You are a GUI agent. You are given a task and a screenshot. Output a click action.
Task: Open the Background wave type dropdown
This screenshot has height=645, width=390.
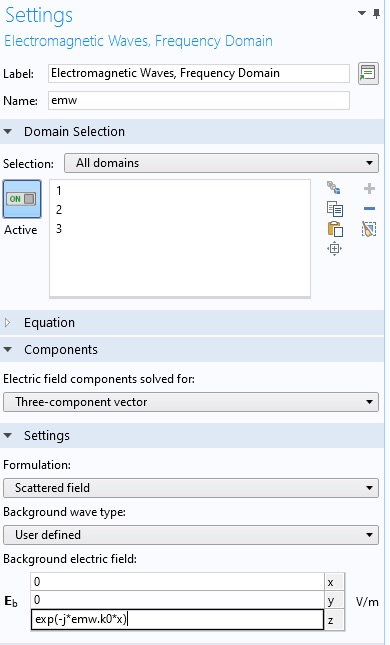191,535
